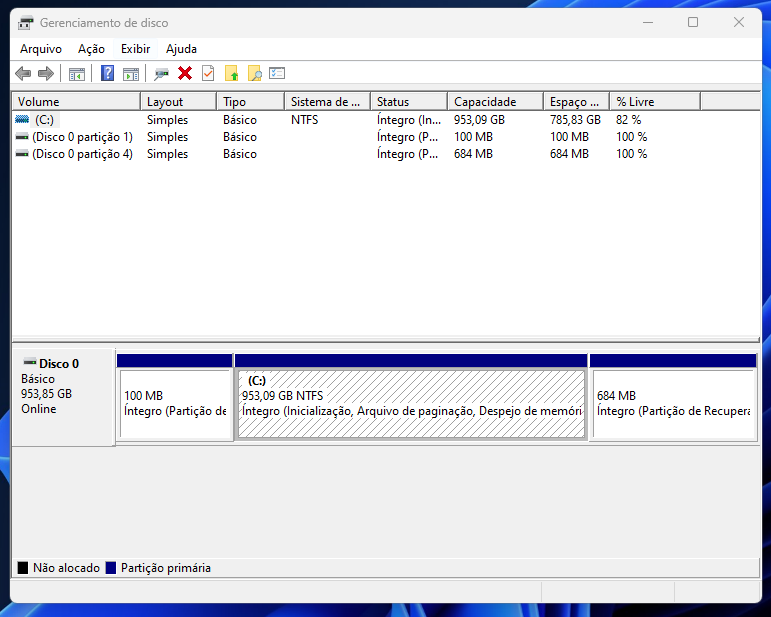Click the NTFS file system cell
The height and width of the screenshot is (617, 771).
click(x=304, y=119)
